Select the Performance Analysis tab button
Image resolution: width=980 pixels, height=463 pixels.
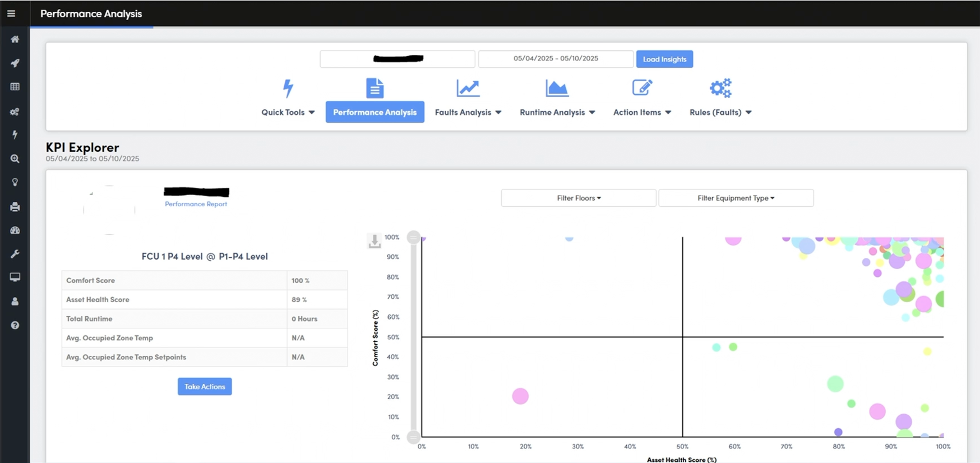(375, 112)
